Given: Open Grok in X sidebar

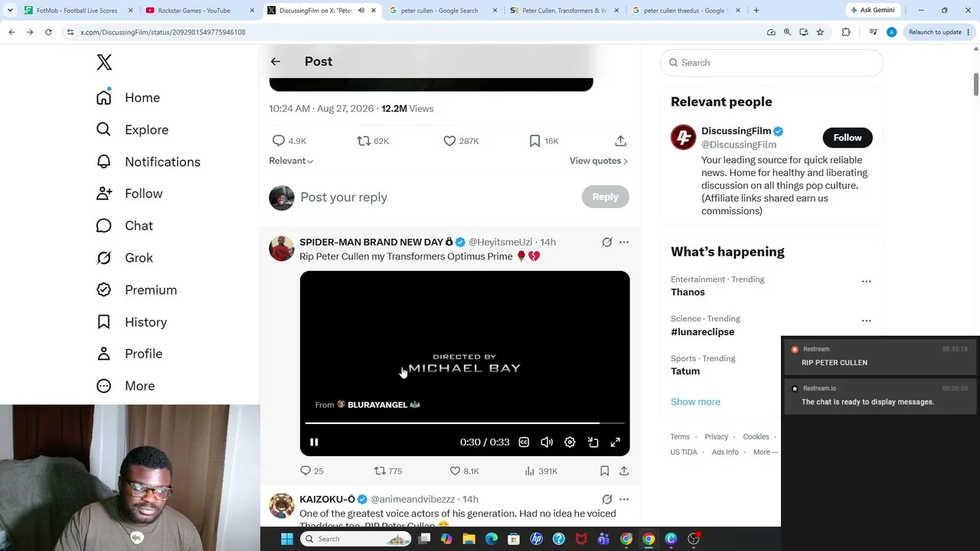Looking at the screenshot, I should point(125,258).
